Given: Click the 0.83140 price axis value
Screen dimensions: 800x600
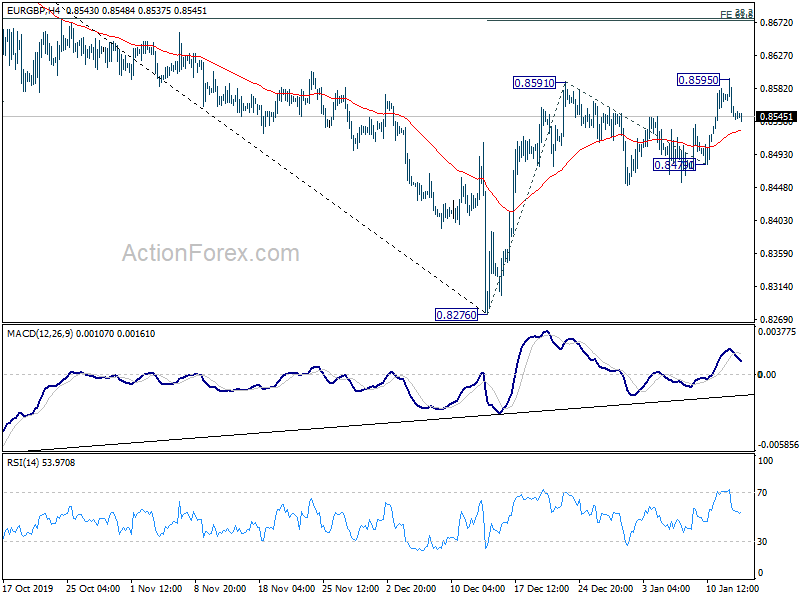Looking at the screenshot, I should click(777, 287).
